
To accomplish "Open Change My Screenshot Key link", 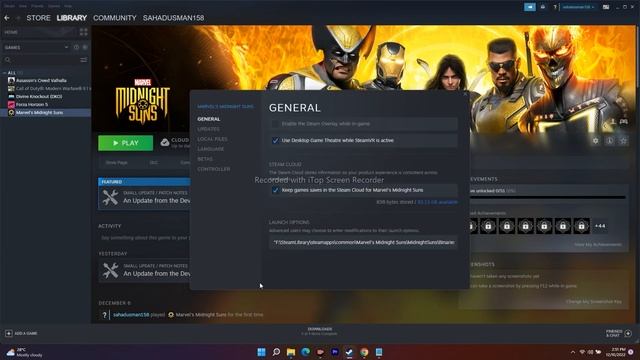I will [594, 302].
